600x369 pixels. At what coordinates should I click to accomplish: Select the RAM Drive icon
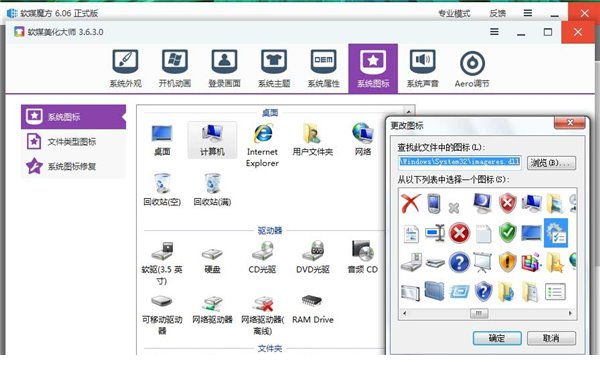tap(313, 309)
